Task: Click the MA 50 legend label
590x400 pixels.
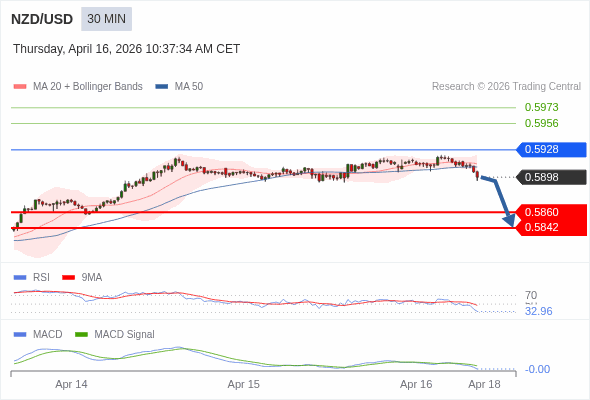Action: [x=189, y=87]
